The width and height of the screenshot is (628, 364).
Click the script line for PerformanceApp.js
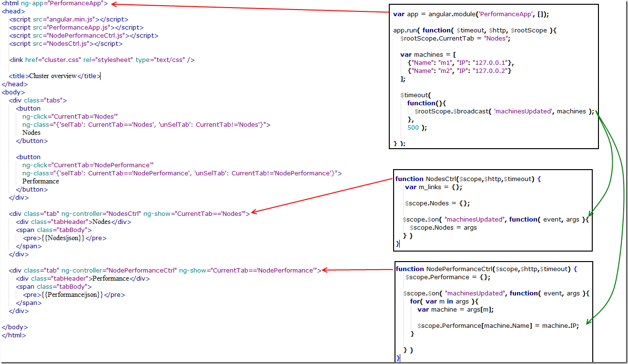click(x=76, y=27)
